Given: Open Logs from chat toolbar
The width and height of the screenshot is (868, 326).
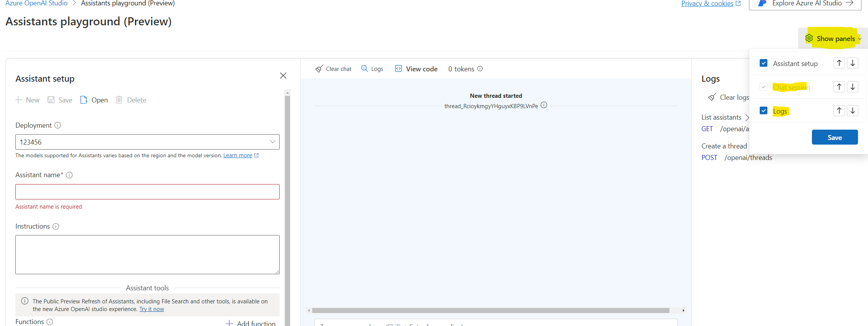Looking at the screenshot, I should pyautogui.click(x=372, y=69).
